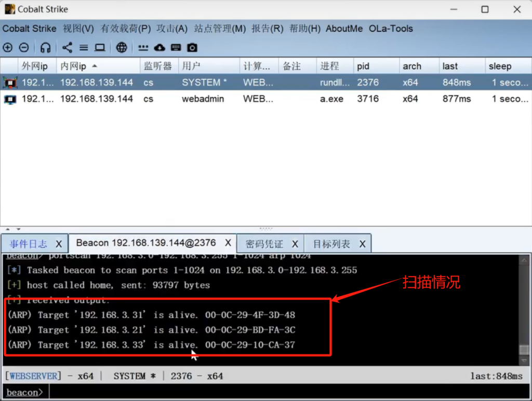Close the 事件日志 tab
This screenshot has width=532, height=401.
click(59, 244)
